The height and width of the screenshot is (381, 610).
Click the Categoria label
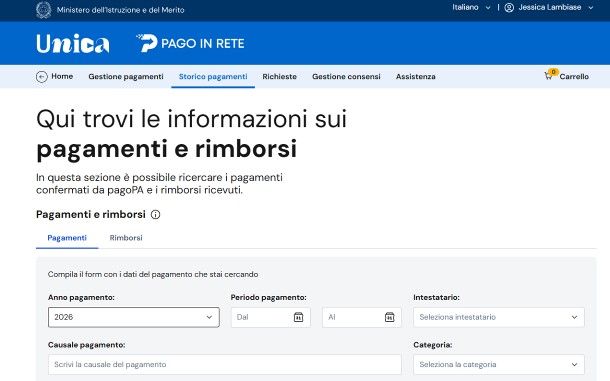433,345
